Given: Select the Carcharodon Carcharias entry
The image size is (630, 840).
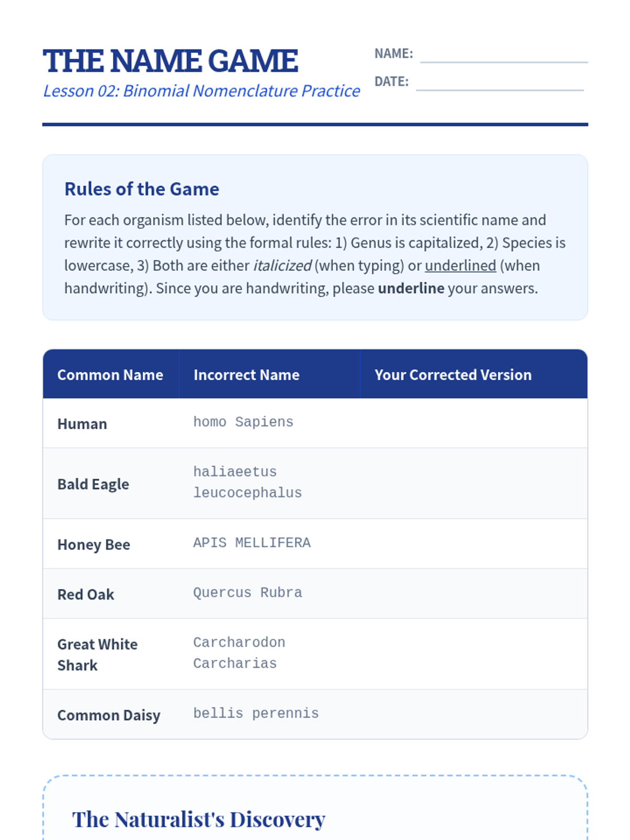Looking at the screenshot, I should [x=239, y=653].
